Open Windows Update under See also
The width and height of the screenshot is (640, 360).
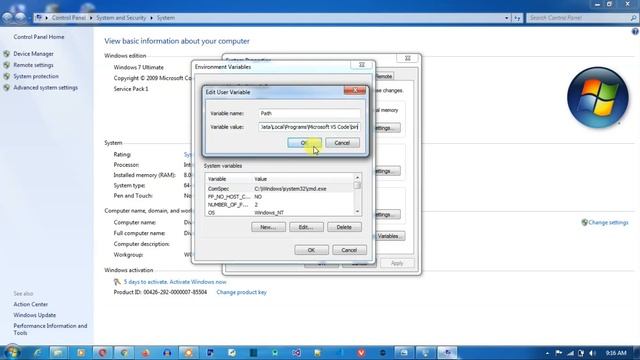tap(35, 315)
